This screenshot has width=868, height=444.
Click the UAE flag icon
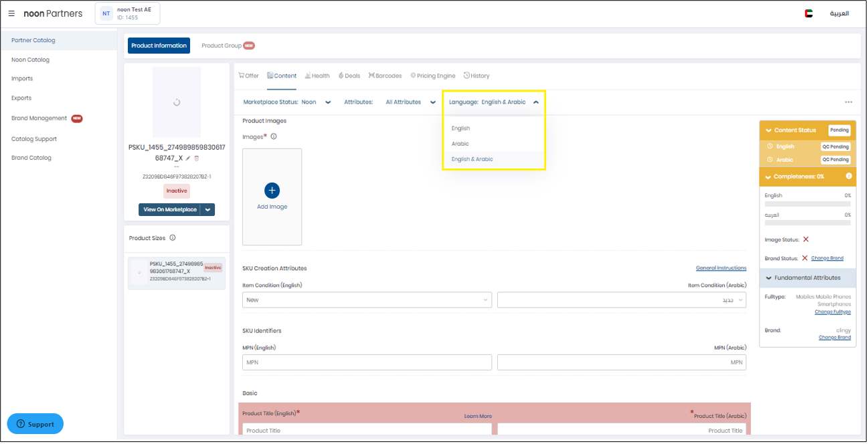tap(808, 13)
